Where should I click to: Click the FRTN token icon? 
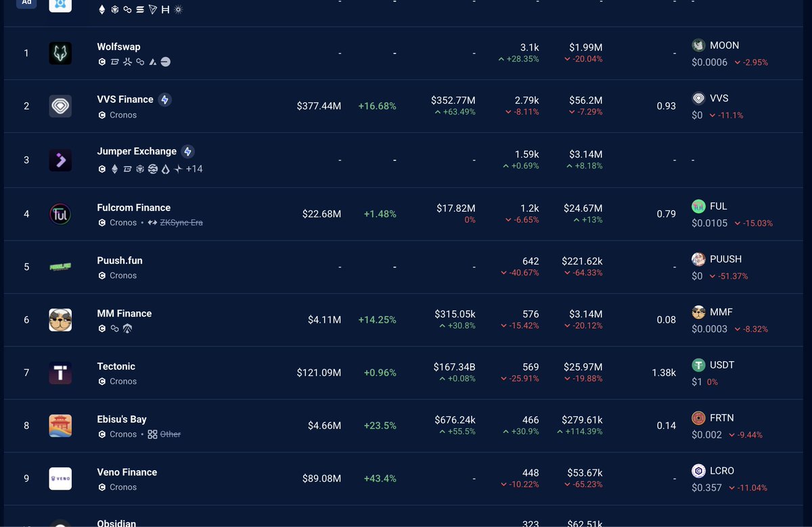698,417
